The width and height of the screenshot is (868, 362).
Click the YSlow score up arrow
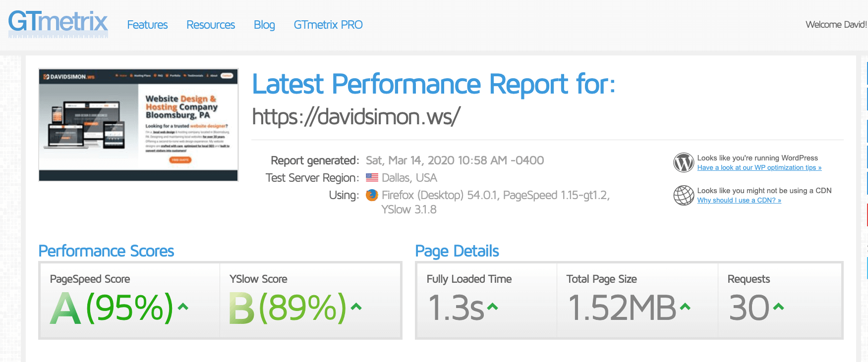click(x=356, y=307)
